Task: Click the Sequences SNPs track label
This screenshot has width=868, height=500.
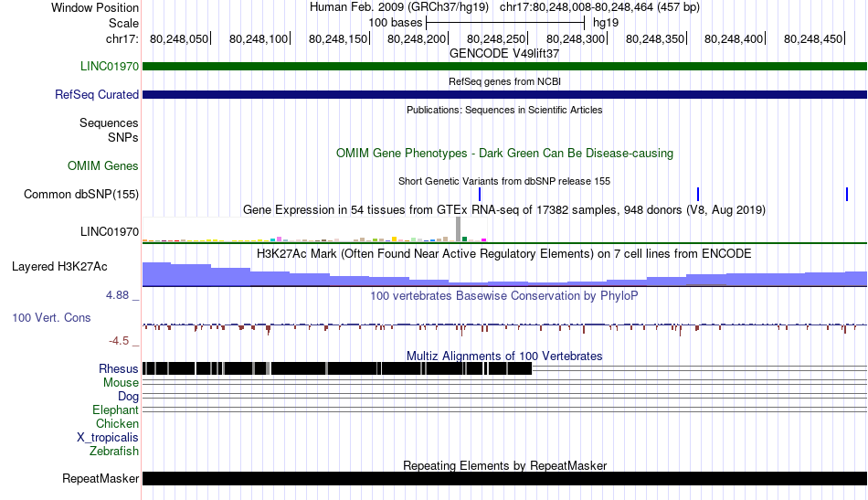Action: (x=109, y=130)
